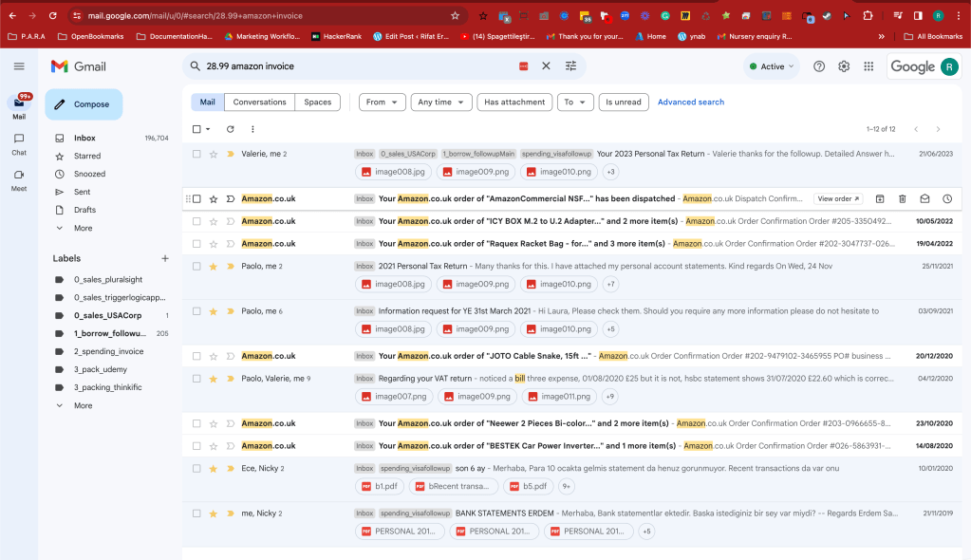Click the Compose button
The height and width of the screenshot is (560, 971).
click(x=84, y=104)
